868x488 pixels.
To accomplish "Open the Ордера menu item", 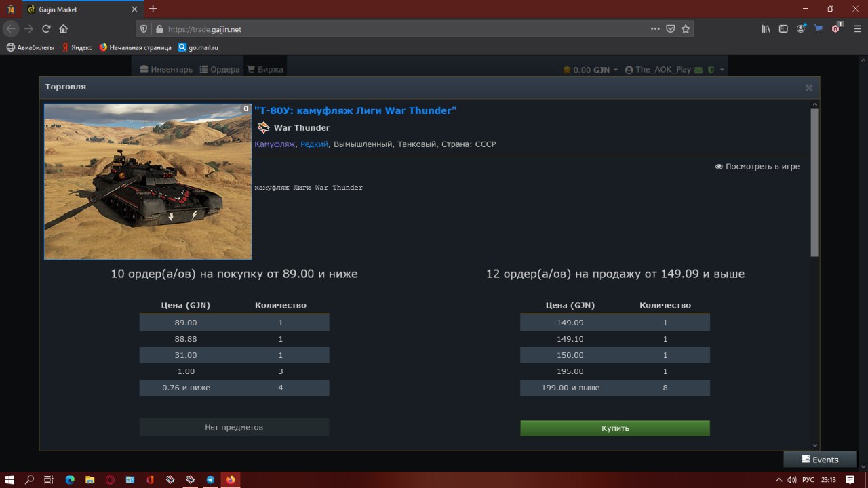I will coord(220,70).
